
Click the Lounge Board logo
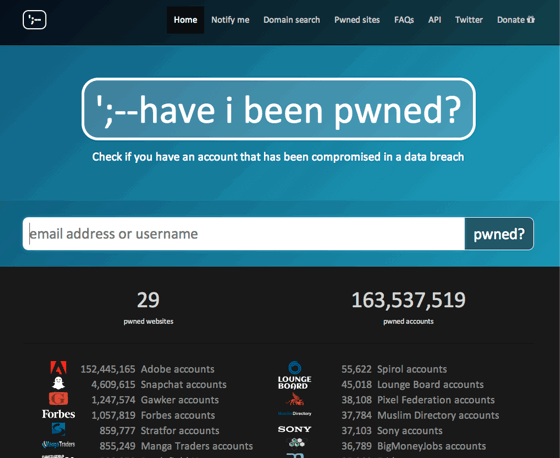[x=295, y=383]
